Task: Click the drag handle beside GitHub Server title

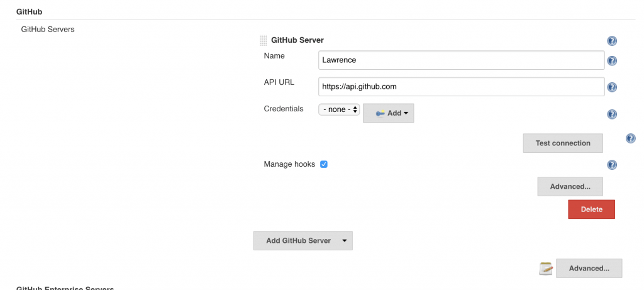Action: point(264,41)
